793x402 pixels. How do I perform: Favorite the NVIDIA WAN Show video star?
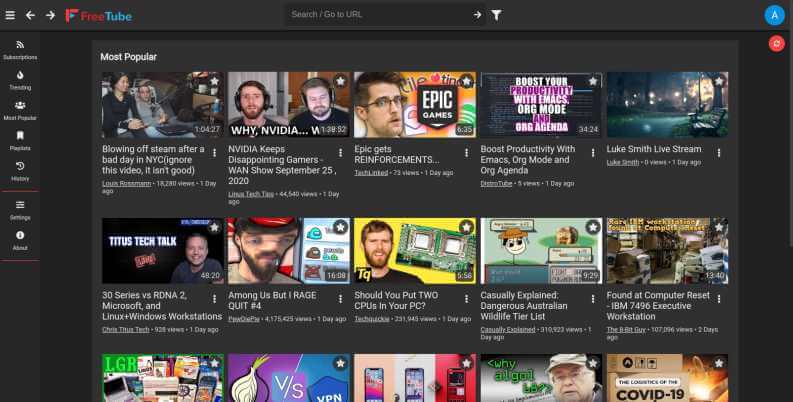point(340,81)
